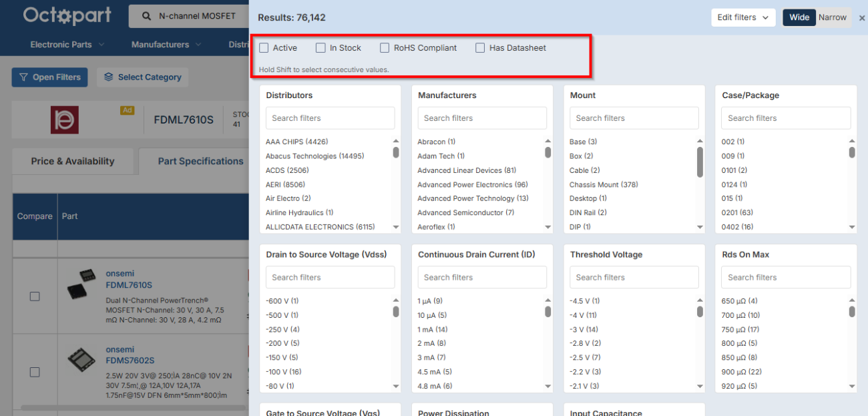The height and width of the screenshot is (416, 868).
Task: Click down arrow in Rds On Max list
Action: (852, 386)
